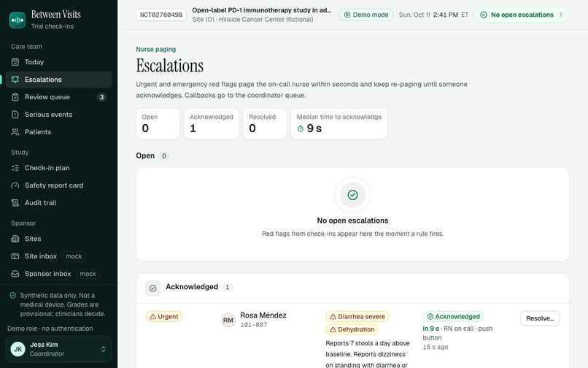Click the Nurse paging breadcrumb link
The image size is (588, 368).
pyautogui.click(x=155, y=49)
